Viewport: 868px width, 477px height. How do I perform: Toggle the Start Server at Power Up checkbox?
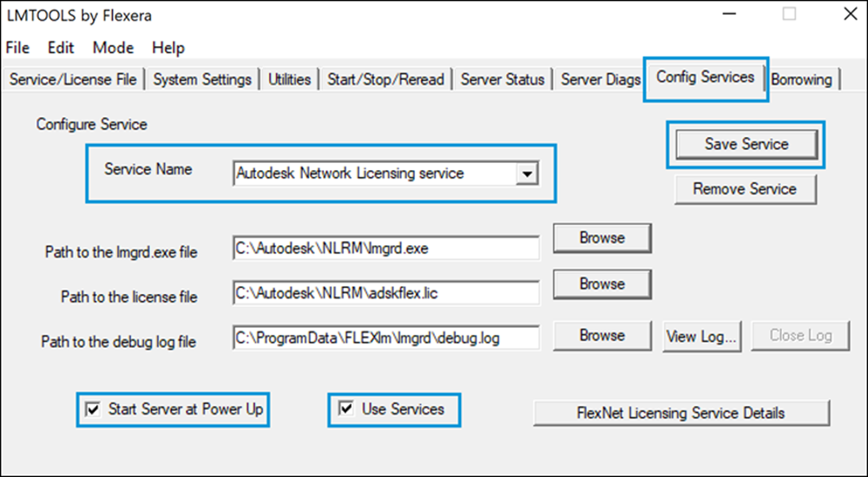coord(94,409)
